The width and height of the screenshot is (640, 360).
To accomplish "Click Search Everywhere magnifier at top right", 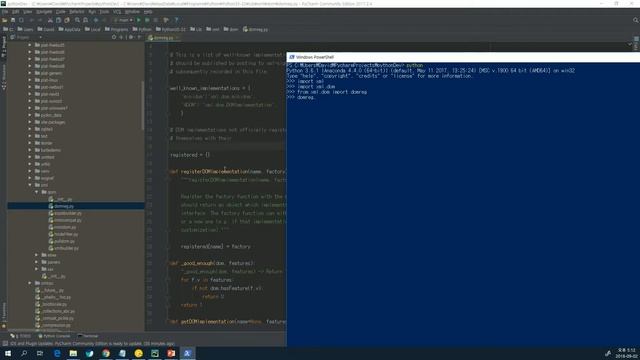I will point(636,20).
